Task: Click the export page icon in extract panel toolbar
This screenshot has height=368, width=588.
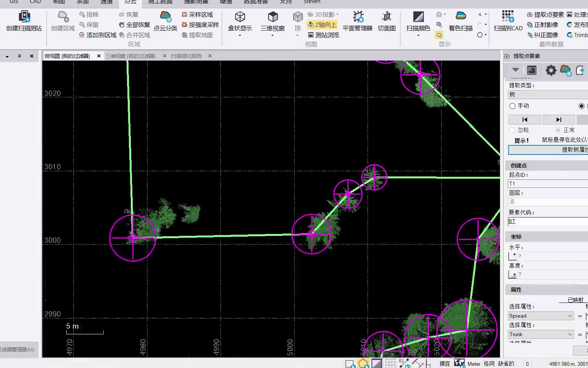Action: coord(580,70)
